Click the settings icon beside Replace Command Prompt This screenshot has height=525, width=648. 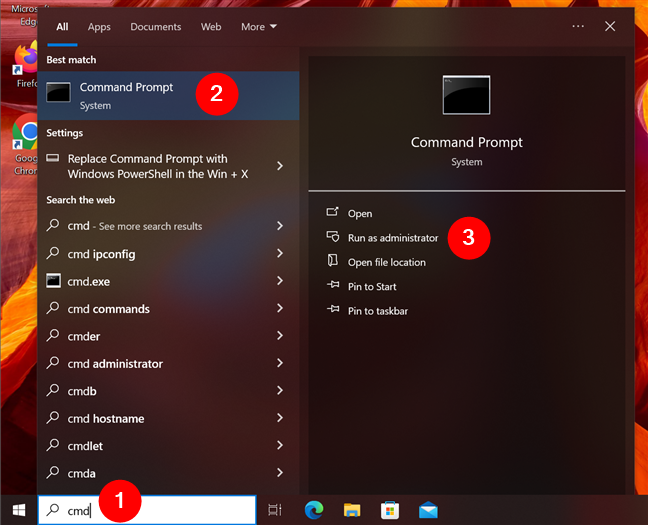click(52, 158)
